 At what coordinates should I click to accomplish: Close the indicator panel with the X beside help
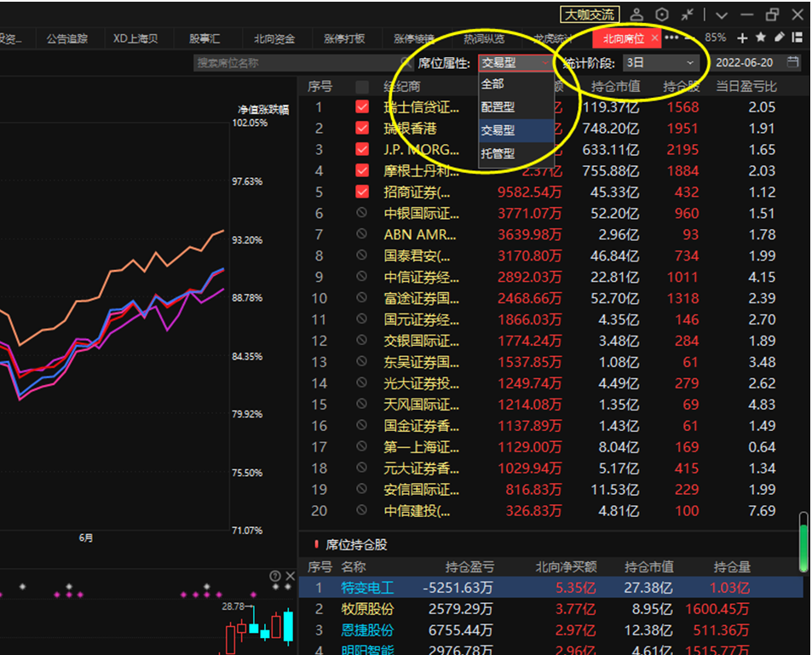point(290,576)
